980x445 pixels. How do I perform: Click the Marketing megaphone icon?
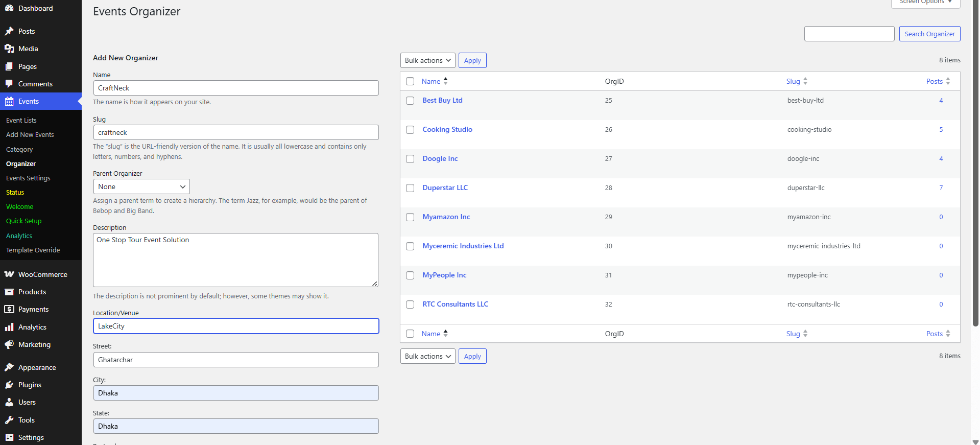tap(9, 344)
